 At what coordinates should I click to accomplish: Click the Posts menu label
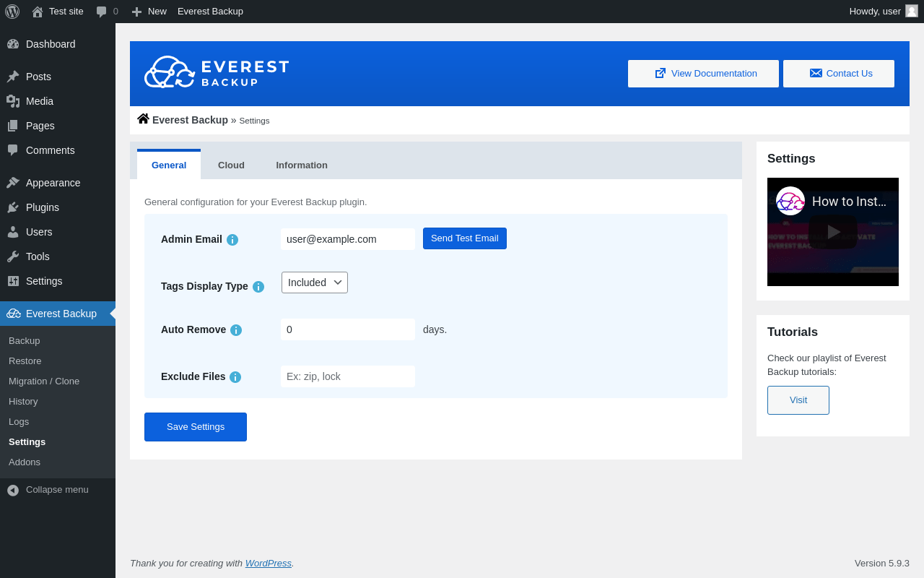(38, 77)
